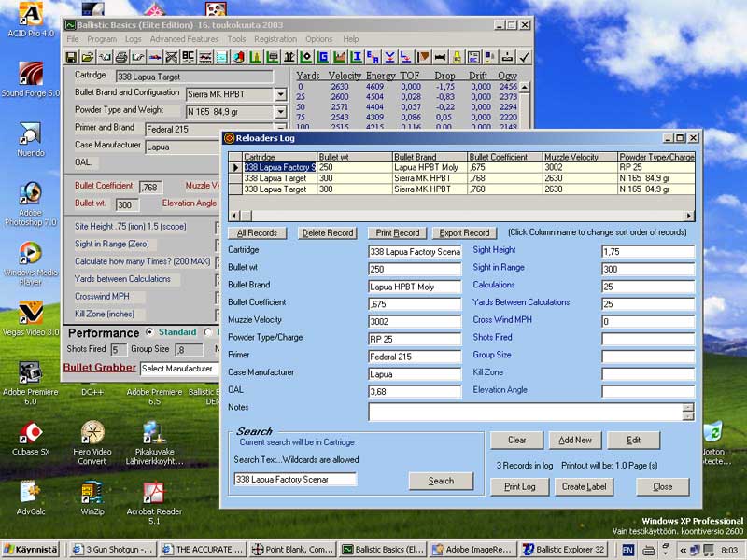Click the pie chart toolbar icon
747x560 pixels.
tap(239, 57)
